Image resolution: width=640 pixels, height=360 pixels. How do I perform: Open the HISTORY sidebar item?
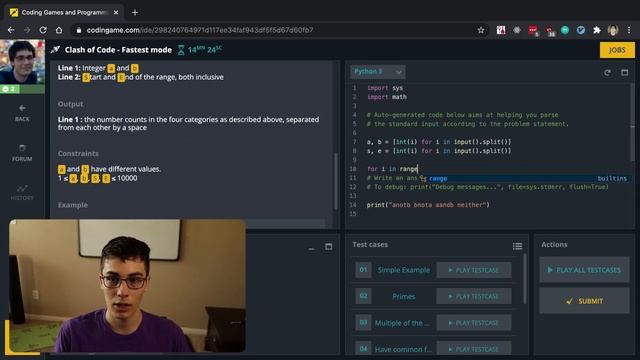pyautogui.click(x=22, y=192)
